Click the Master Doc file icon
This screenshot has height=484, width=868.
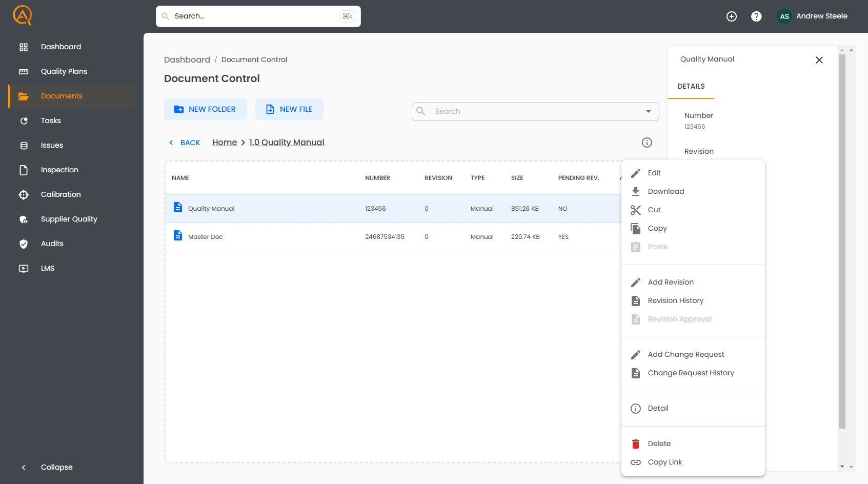178,236
